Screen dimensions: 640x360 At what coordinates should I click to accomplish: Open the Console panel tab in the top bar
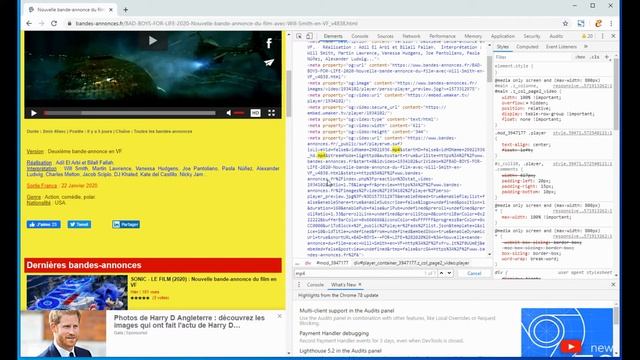pos(360,36)
